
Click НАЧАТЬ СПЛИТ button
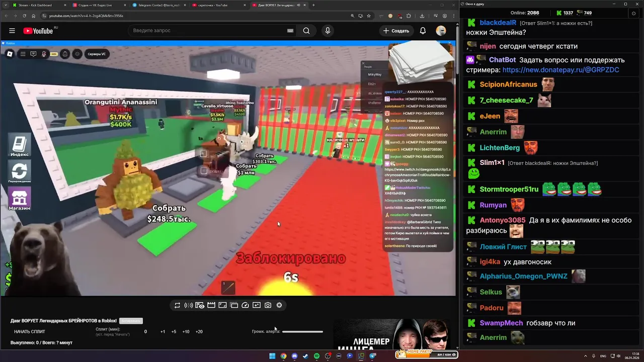tap(30, 332)
